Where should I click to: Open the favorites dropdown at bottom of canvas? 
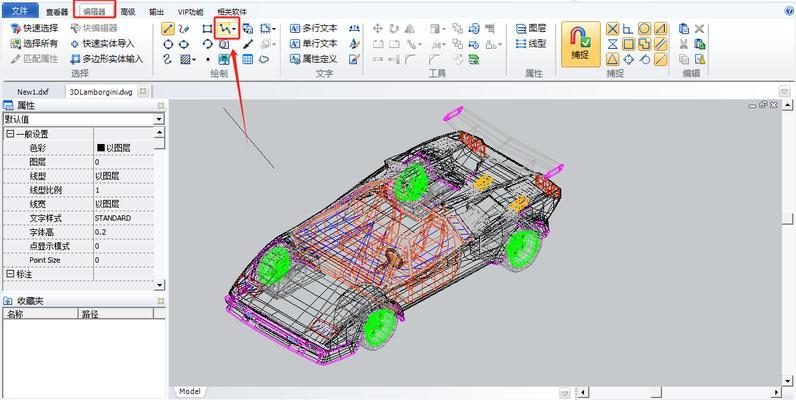565,392
